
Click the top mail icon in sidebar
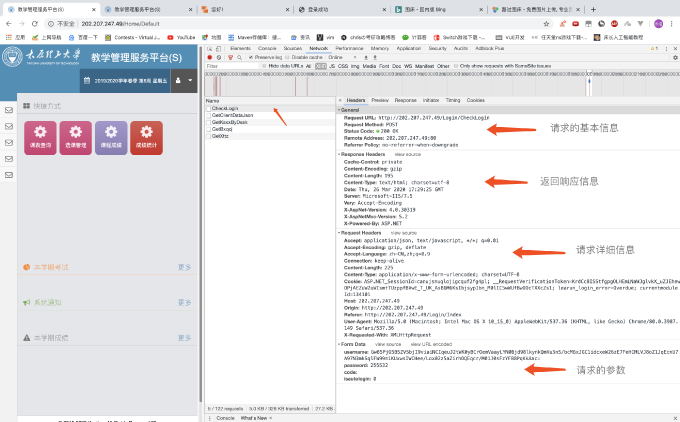(9, 110)
